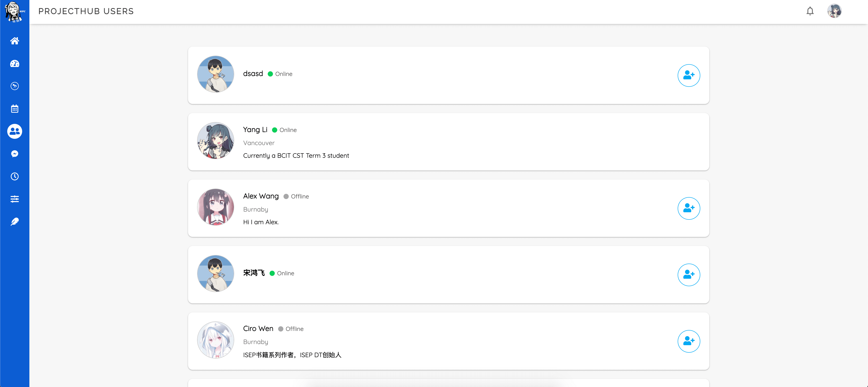Open the home icon in sidebar
Viewport: 868px width, 387px height.
coord(14,41)
